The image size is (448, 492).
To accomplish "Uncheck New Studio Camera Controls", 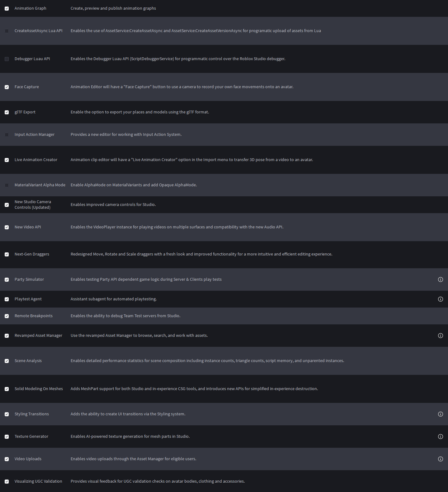I will [7, 205].
